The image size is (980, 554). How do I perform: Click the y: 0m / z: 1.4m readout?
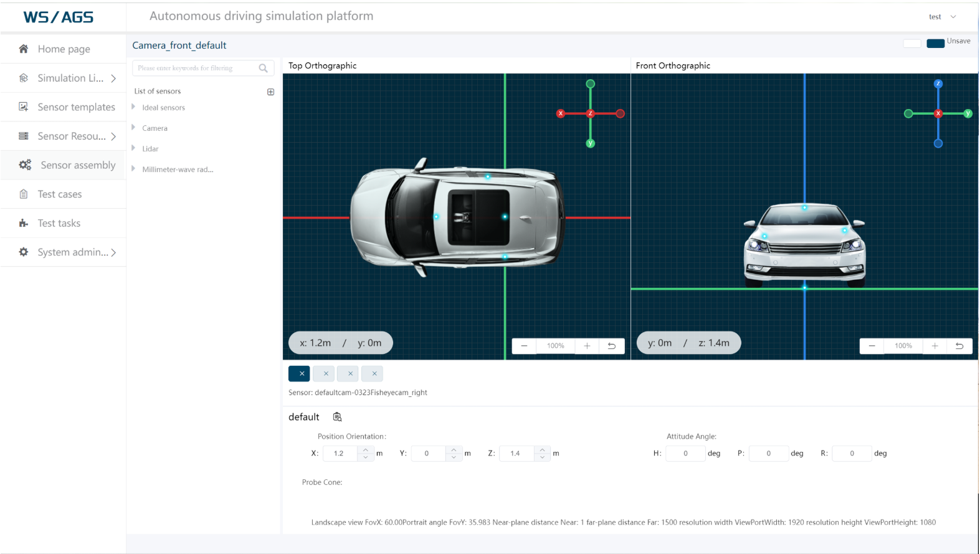coord(688,343)
